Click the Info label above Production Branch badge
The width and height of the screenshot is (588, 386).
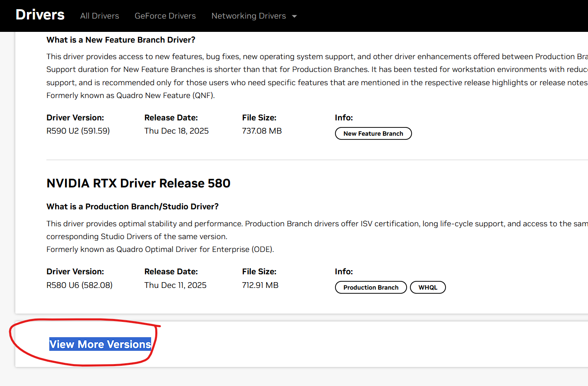point(344,271)
